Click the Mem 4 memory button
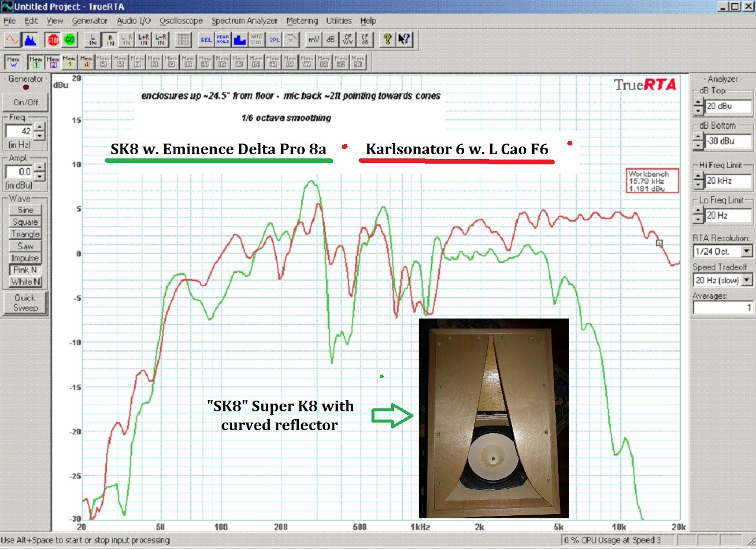Image resolution: width=756 pixels, height=549 pixels. click(x=87, y=61)
